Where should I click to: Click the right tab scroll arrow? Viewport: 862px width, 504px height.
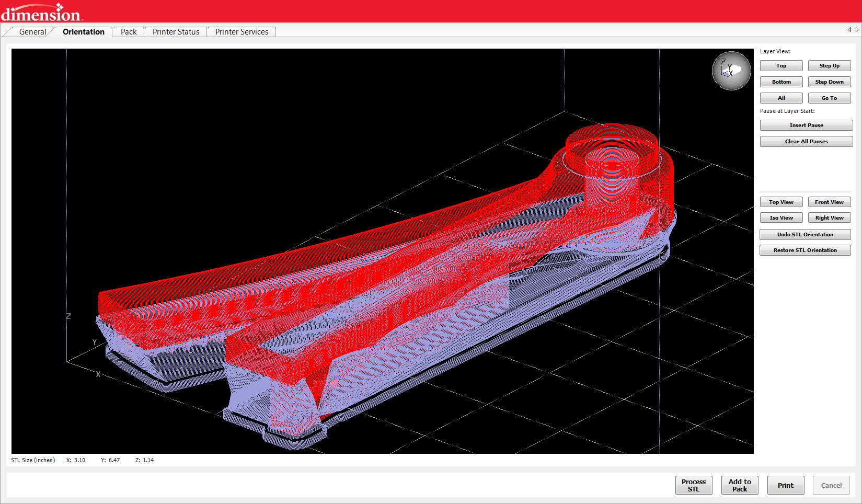point(857,30)
